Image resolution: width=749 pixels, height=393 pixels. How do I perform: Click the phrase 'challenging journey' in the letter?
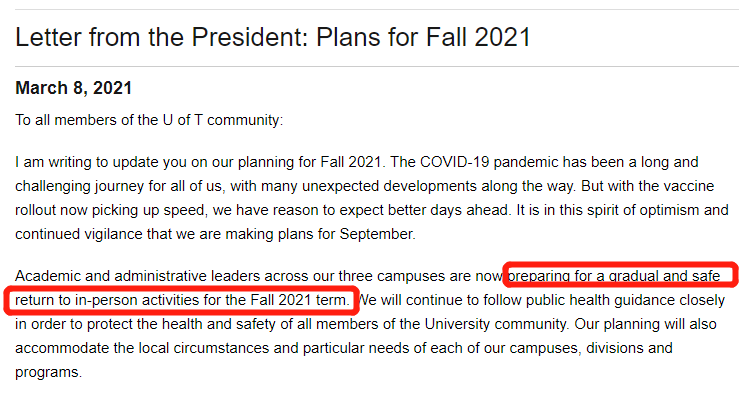(79, 186)
